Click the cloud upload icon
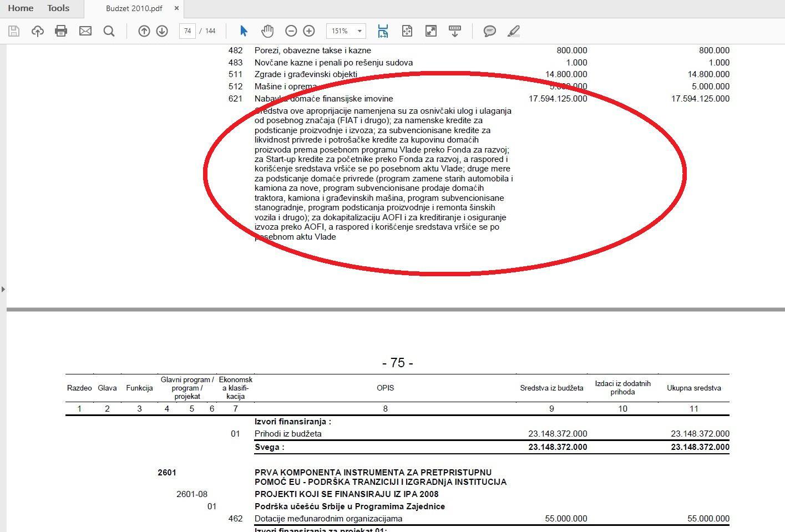The height and width of the screenshot is (532, 785). [x=38, y=31]
